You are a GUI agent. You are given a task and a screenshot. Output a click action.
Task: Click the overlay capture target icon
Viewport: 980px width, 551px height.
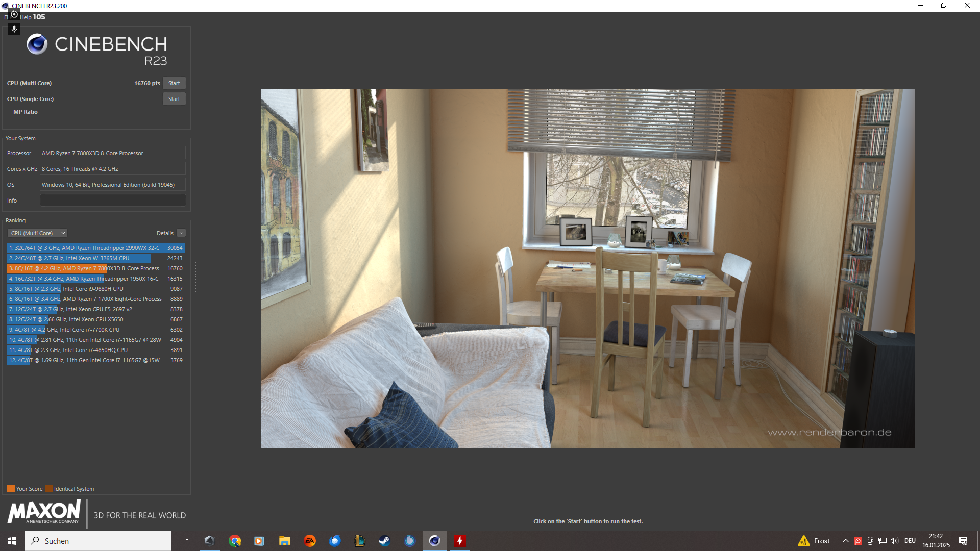(14, 14)
